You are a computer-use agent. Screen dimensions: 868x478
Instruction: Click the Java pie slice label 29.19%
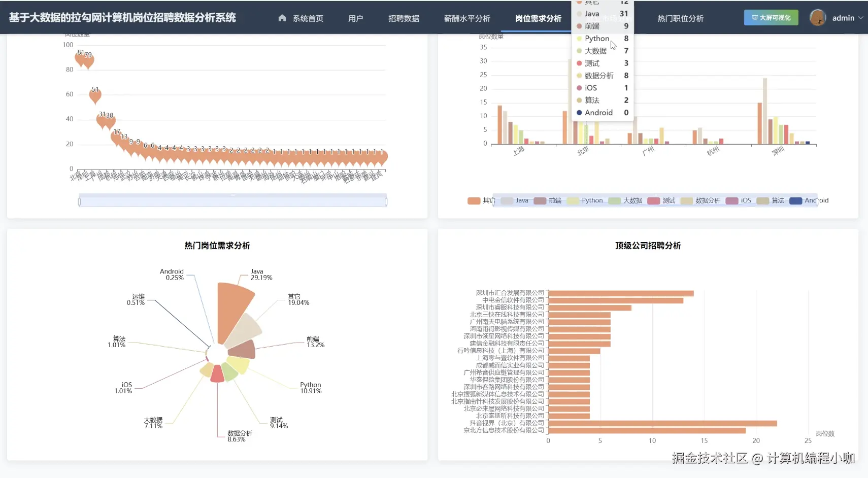[261, 275]
